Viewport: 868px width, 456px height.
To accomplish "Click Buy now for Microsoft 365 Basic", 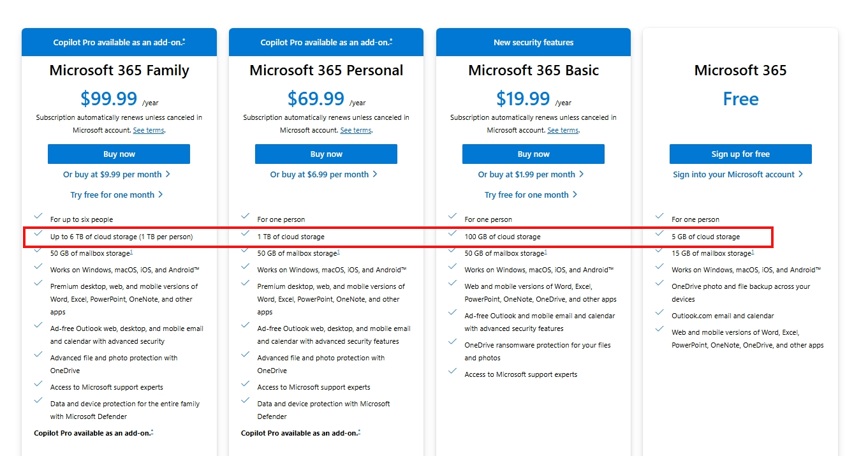I will click(533, 154).
